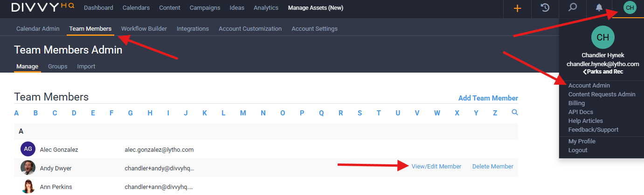Filter team members by letter Z
This screenshot has height=195, width=644.
[495, 113]
